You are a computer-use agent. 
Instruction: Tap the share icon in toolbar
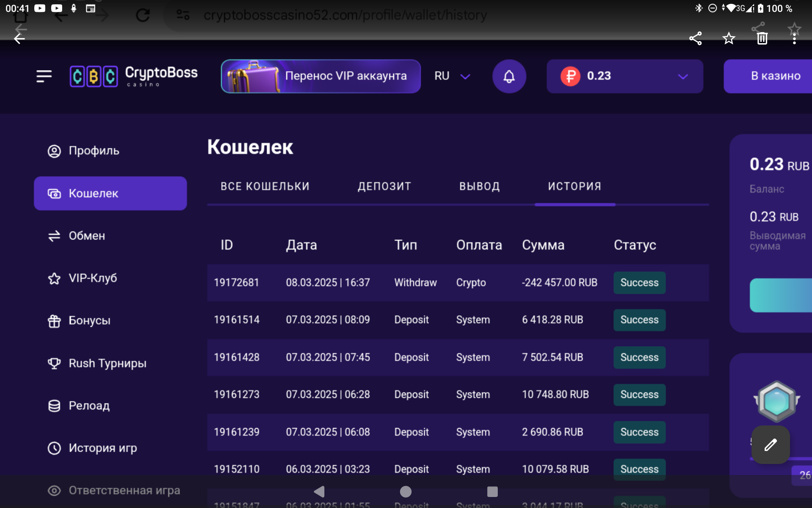(x=696, y=39)
